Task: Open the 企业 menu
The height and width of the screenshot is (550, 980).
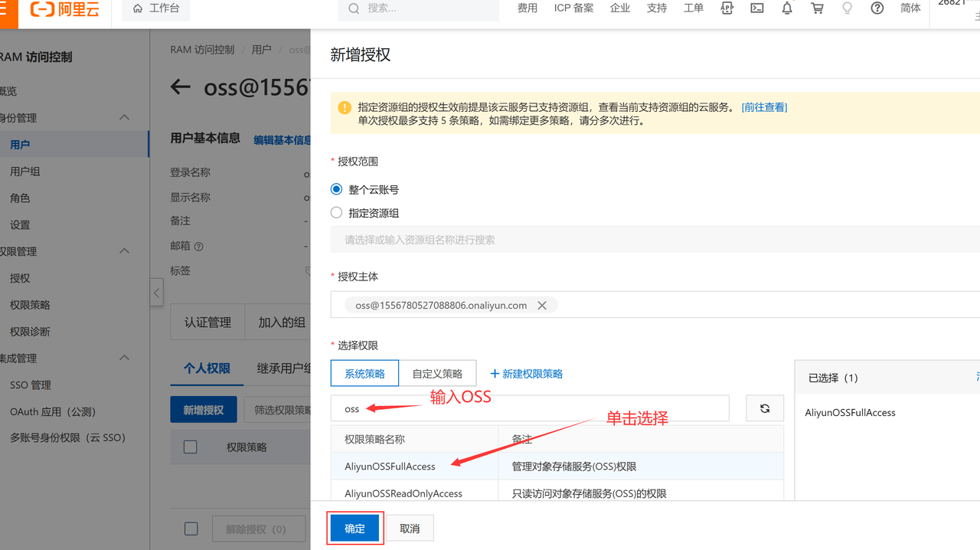Action: click(x=620, y=8)
